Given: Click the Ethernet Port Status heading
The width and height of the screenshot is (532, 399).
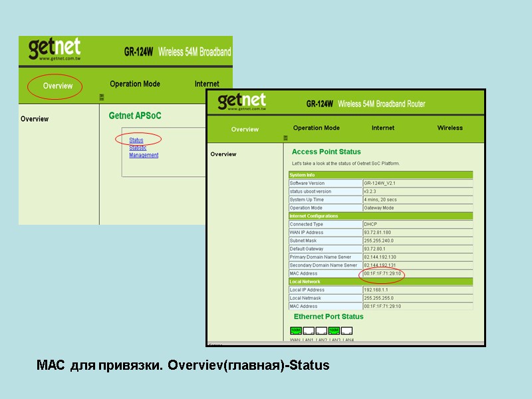Looking at the screenshot, I should (329, 317).
